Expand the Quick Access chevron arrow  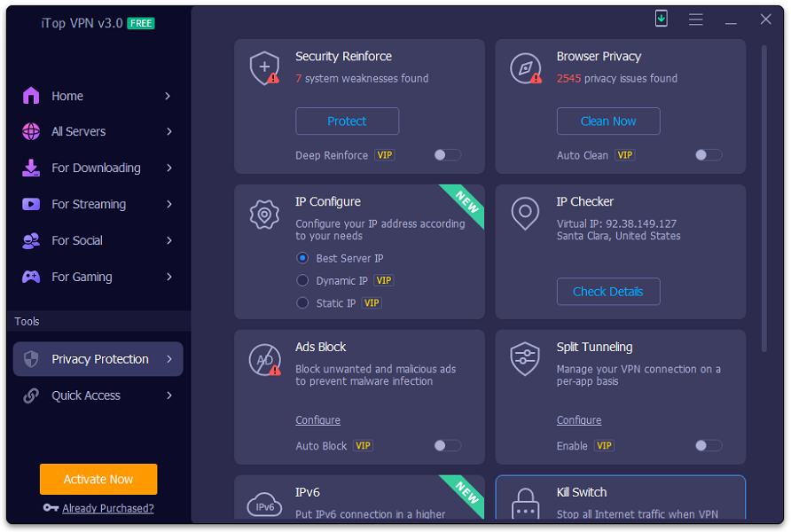[168, 396]
